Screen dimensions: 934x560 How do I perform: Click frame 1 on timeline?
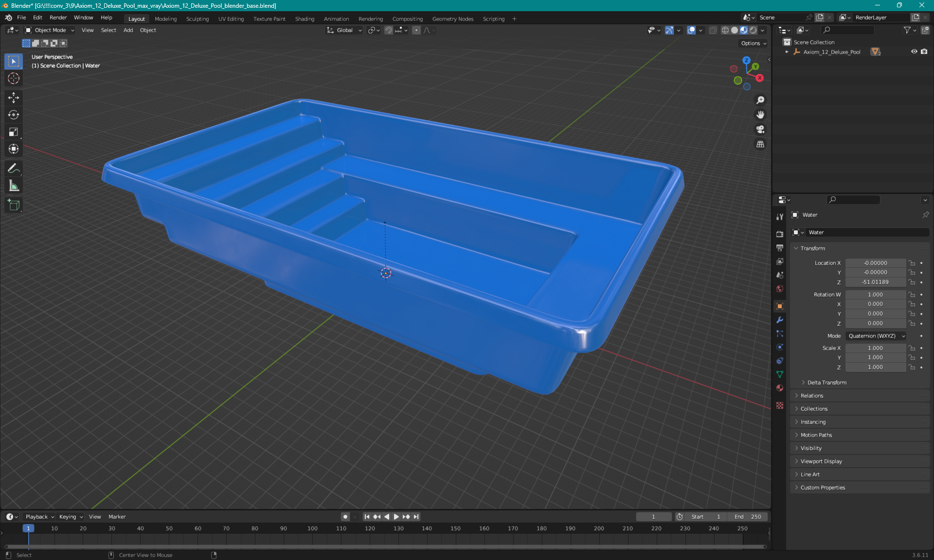click(x=28, y=527)
